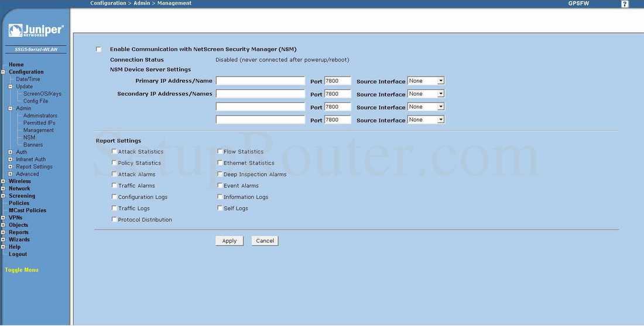Open the Administrators page
Viewport: 644px width, 326px height.
pyautogui.click(x=40, y=116)
